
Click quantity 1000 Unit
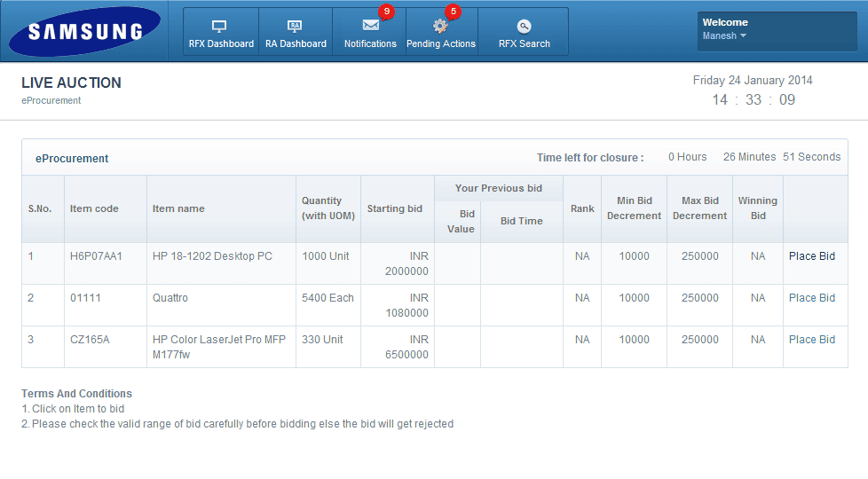326,256
